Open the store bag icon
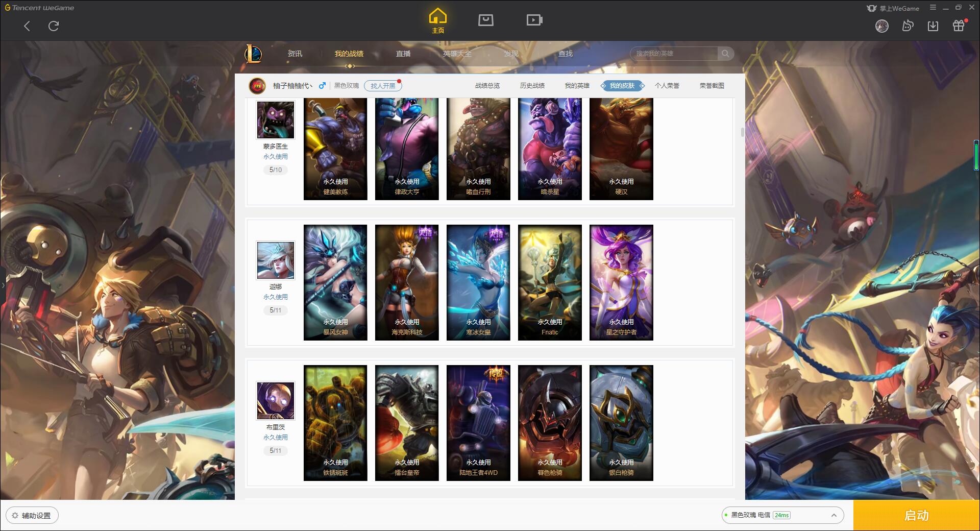980x531 pixels. [486, 20]
